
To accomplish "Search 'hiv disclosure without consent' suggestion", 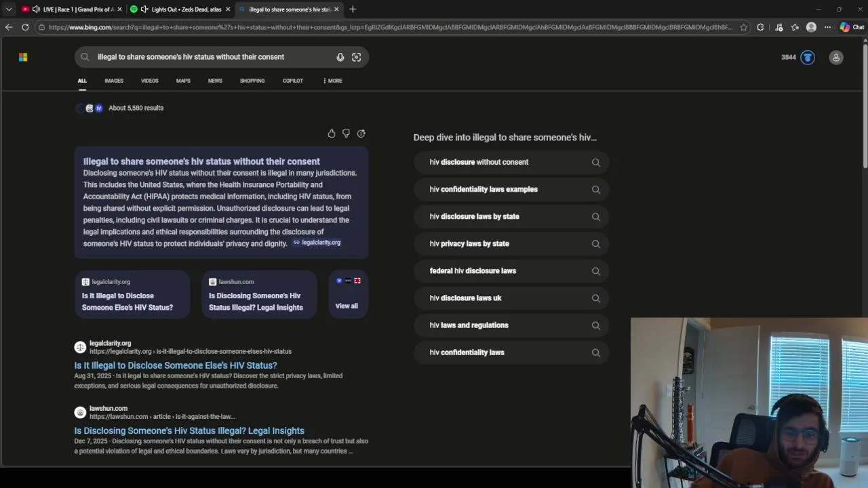I will pyautogui.click(x=511, y=162).
